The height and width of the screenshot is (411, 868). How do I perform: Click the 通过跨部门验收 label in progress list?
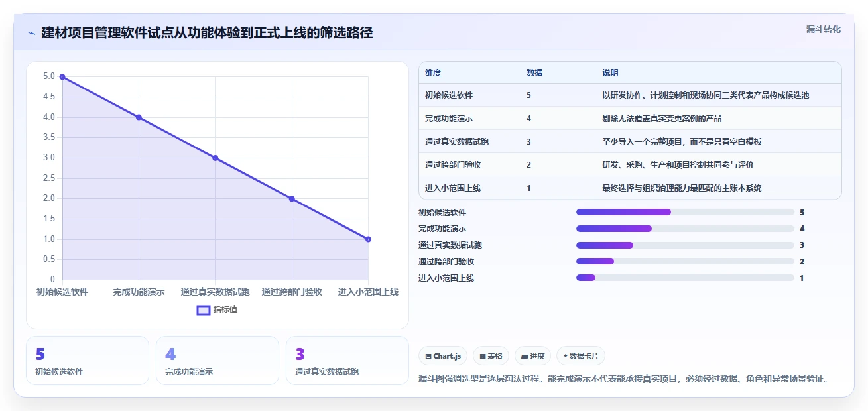(x=446, y=261)
